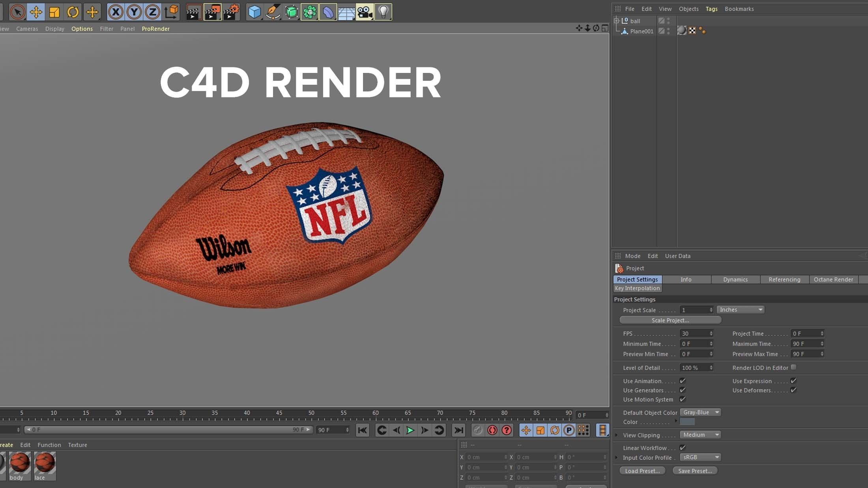Open the Key Interpolation tab
The width and height of the screenshot is (868, 488).
(x=637, y=288)
